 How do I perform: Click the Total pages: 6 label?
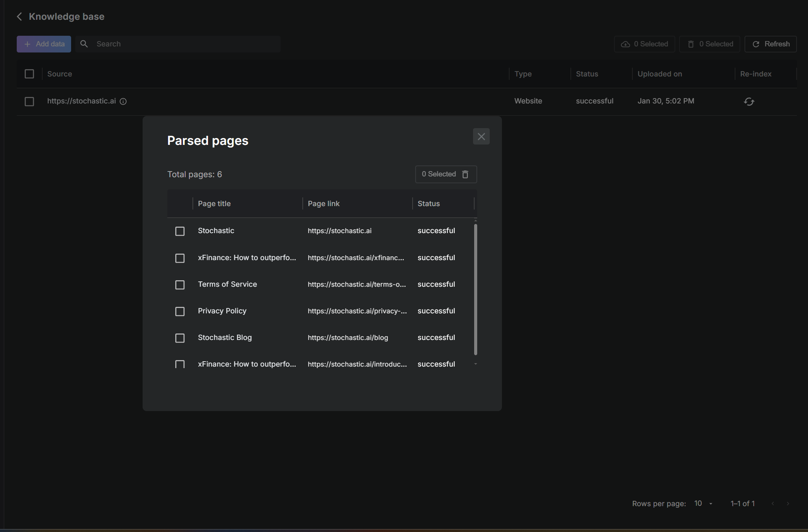(194, 175)
